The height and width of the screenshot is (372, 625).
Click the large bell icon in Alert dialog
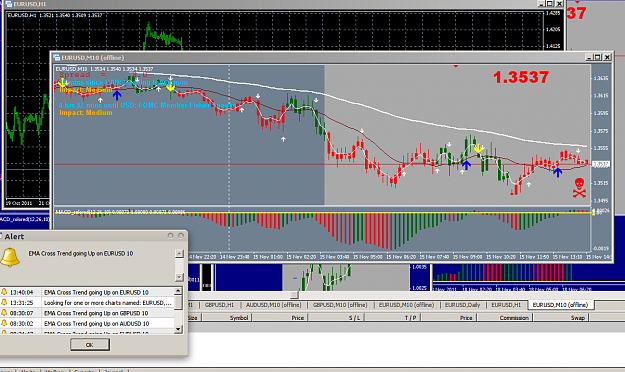[x=10, y=257]
